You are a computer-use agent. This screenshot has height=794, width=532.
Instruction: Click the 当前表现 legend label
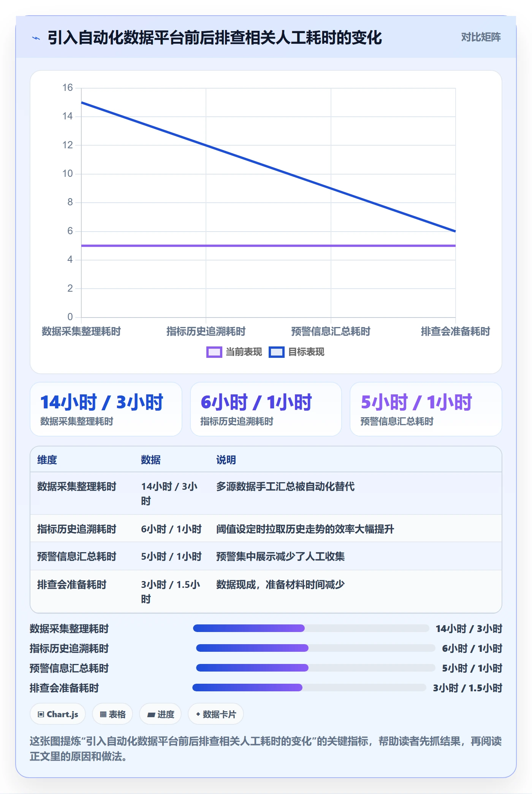click(x=244, y=352)
